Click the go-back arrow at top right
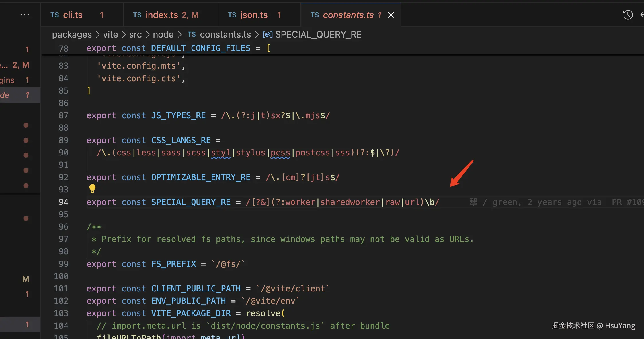The image size is (644, 339). click(642, 15)
